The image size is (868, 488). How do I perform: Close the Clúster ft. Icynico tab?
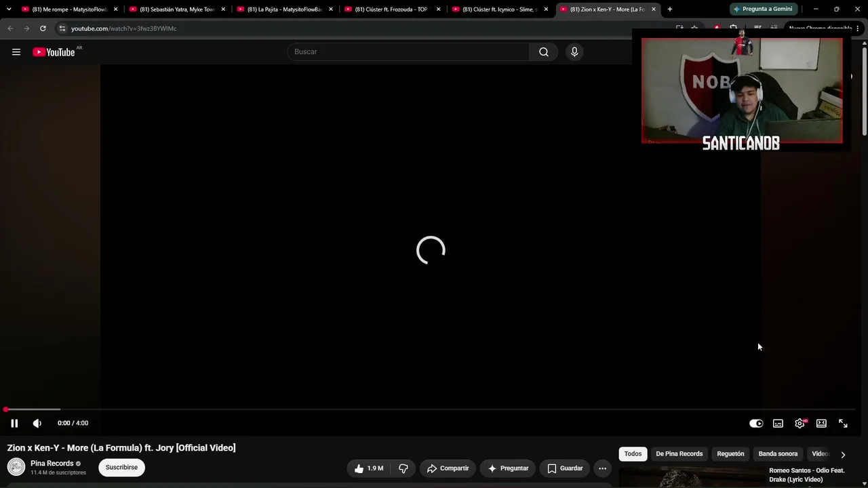pyautogui.click(x=546, y=9)
